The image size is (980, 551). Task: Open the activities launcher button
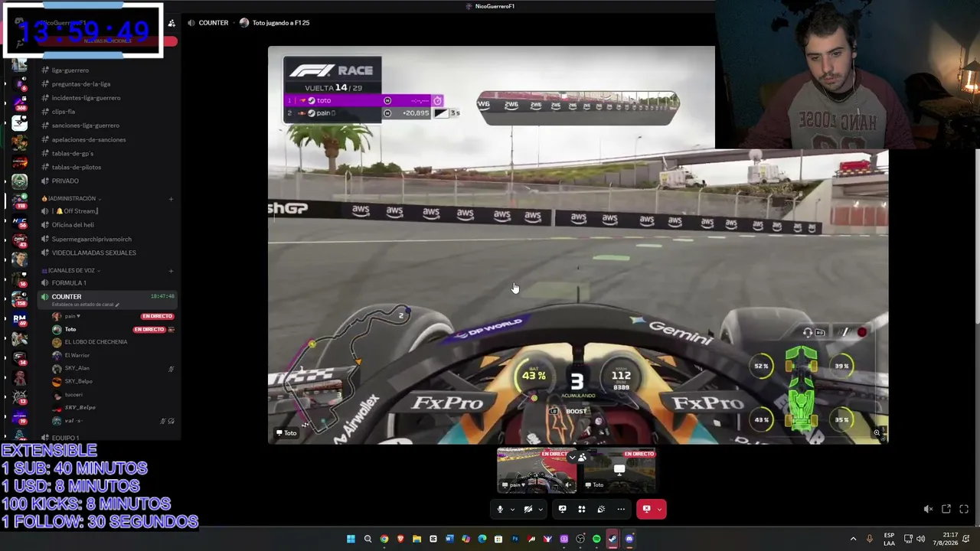(582, 509)
